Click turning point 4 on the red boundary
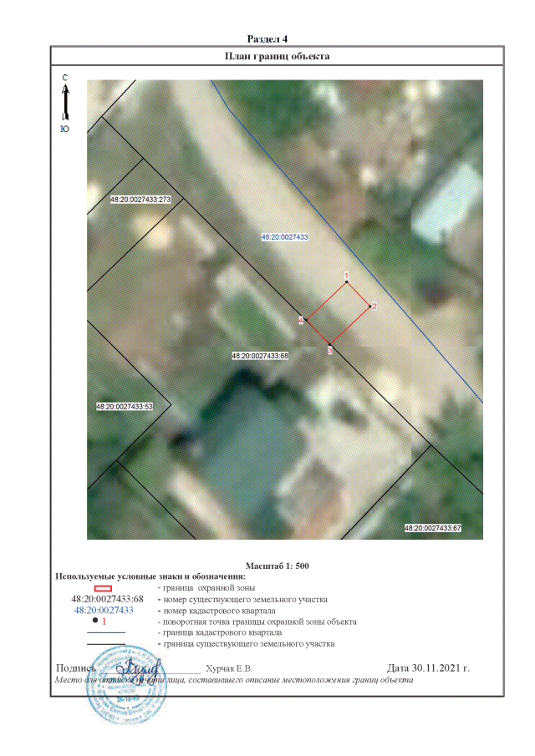The image size is (535, 756). pyautogui.click(x=306, y=319)
